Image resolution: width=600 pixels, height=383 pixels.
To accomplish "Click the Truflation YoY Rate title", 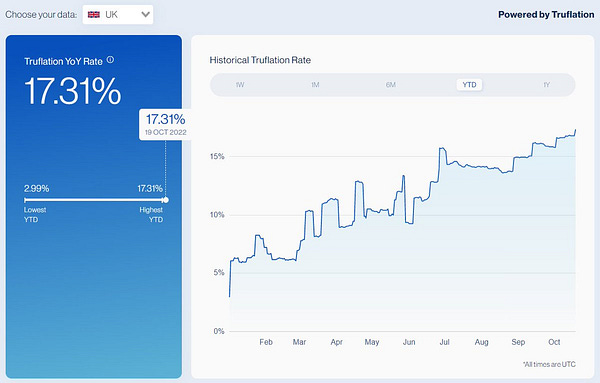I will tap(64, 61).
